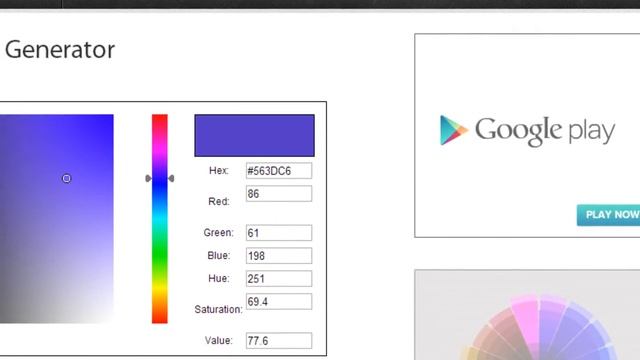The width and height of the screenshot is (640, 360).
Task: Click the Saturation: label
Action: 218,309
